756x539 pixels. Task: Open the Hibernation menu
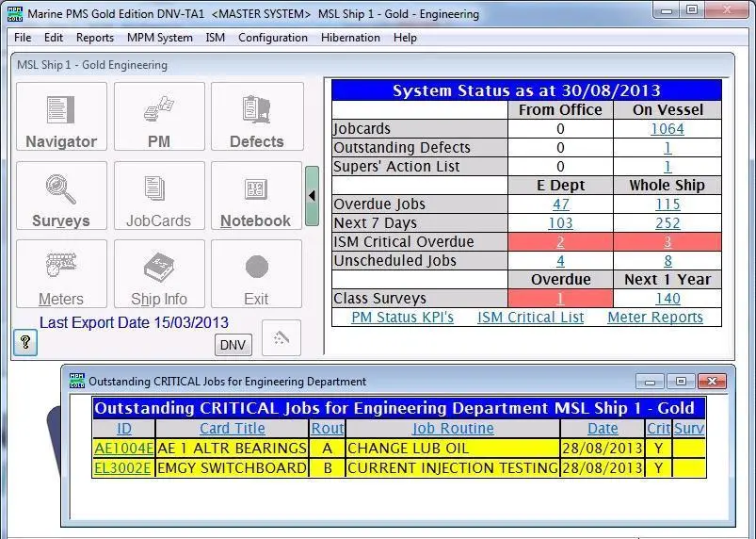tap(350, 38)
